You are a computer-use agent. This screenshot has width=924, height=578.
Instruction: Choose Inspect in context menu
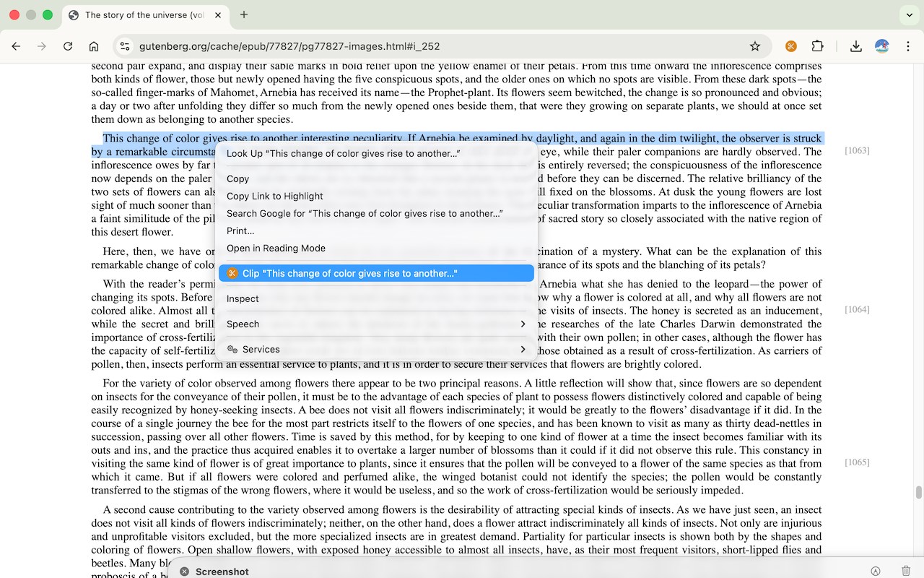coord(376,298)
